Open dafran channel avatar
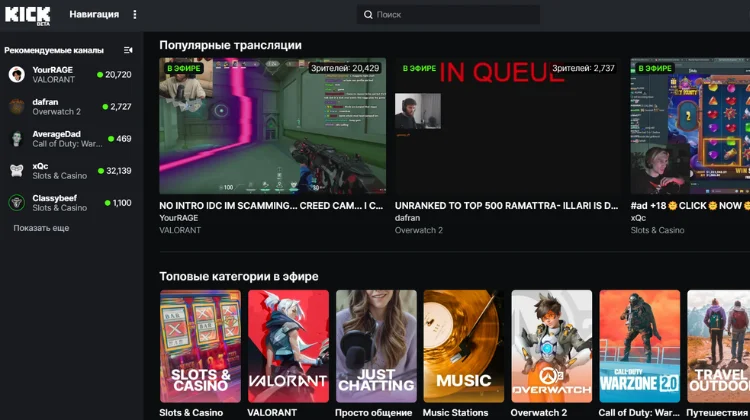Viewport: 750px width, 420px height. tap(17, 107)
